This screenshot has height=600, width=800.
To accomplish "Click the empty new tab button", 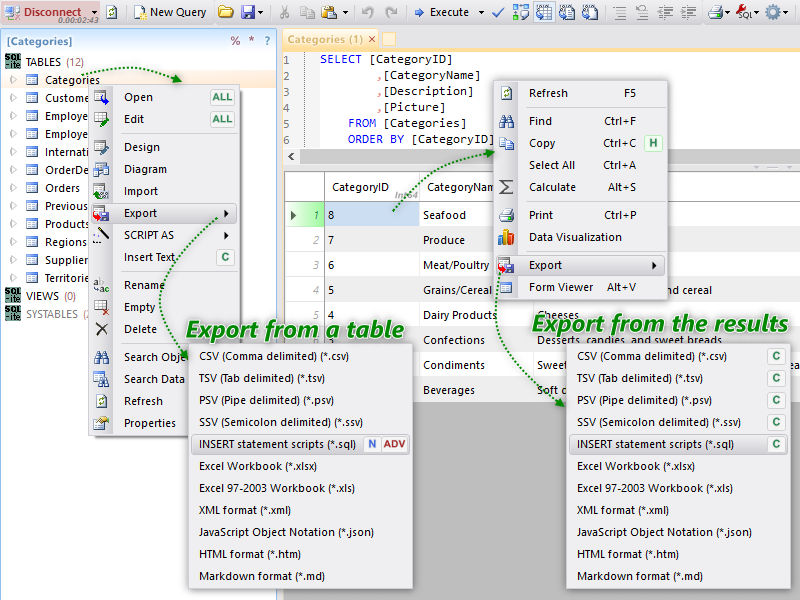I will pos(389,39).
